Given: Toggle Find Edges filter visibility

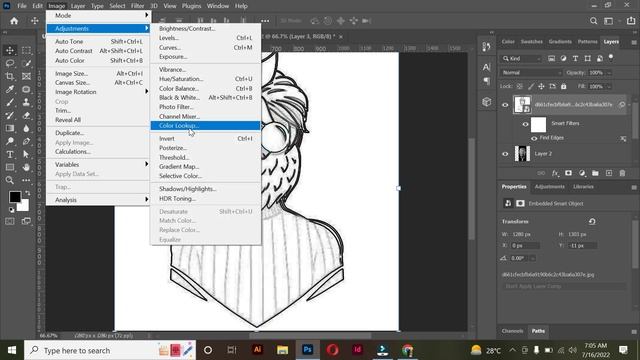Looking at the screenshot, I should click(534, 138).
